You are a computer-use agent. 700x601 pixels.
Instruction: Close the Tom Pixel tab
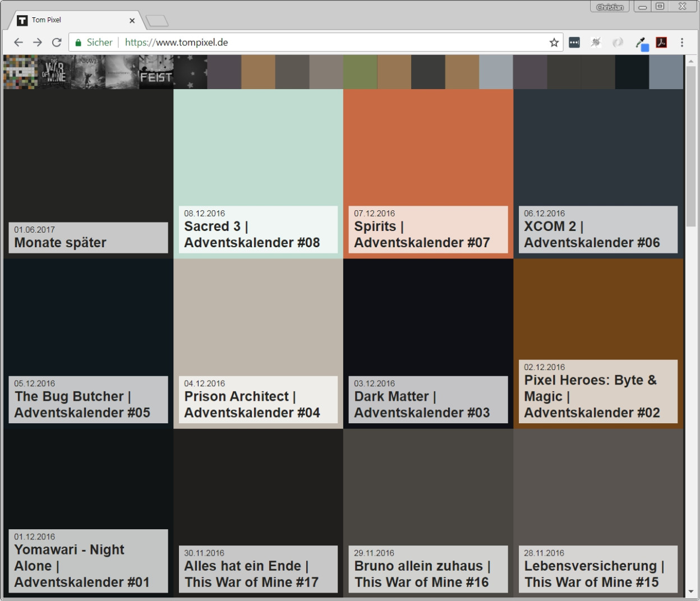132,20
